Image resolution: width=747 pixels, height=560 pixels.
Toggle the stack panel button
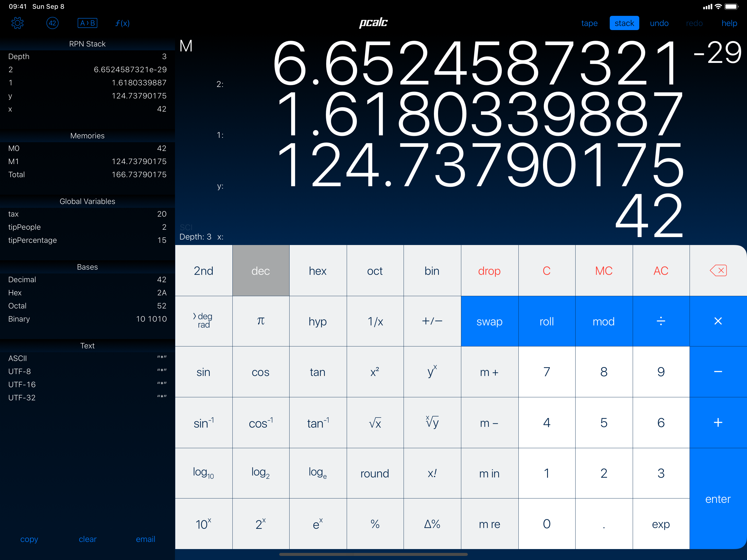[624, 23]
